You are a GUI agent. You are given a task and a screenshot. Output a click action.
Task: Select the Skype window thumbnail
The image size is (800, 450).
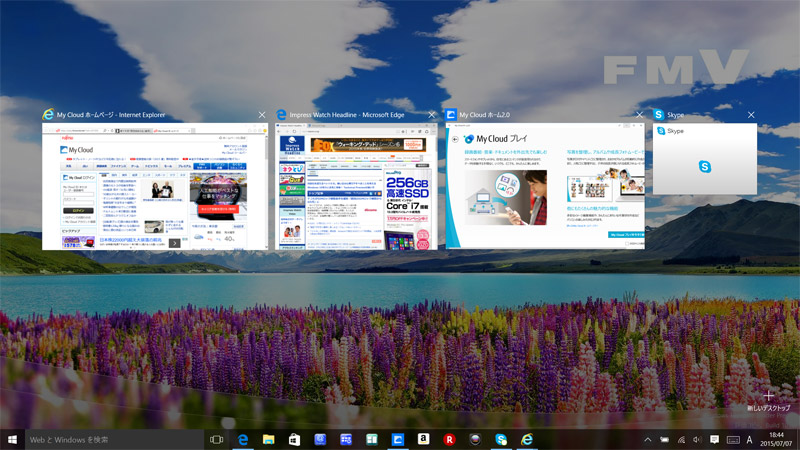coord(704,160)
